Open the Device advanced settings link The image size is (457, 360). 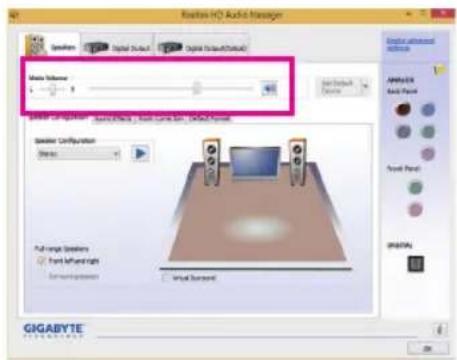click(x=410, y=44)
